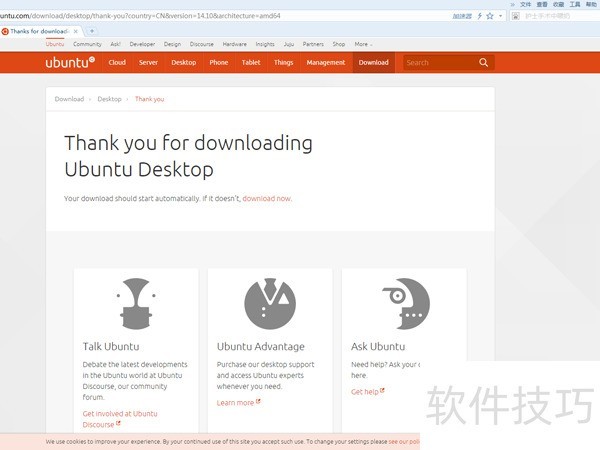Go to Ubuntu link in top navigation

coord(55,44)
